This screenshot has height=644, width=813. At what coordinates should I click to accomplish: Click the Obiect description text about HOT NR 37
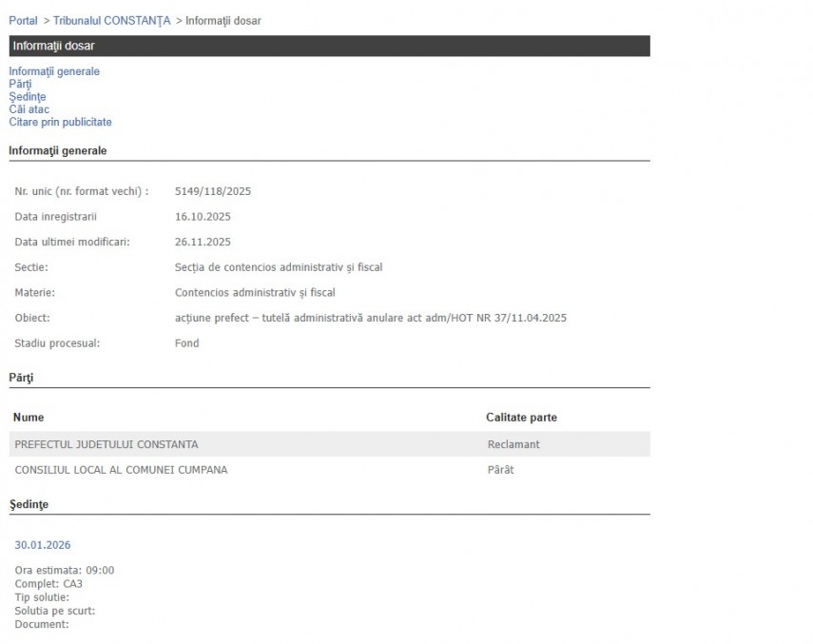370,318
